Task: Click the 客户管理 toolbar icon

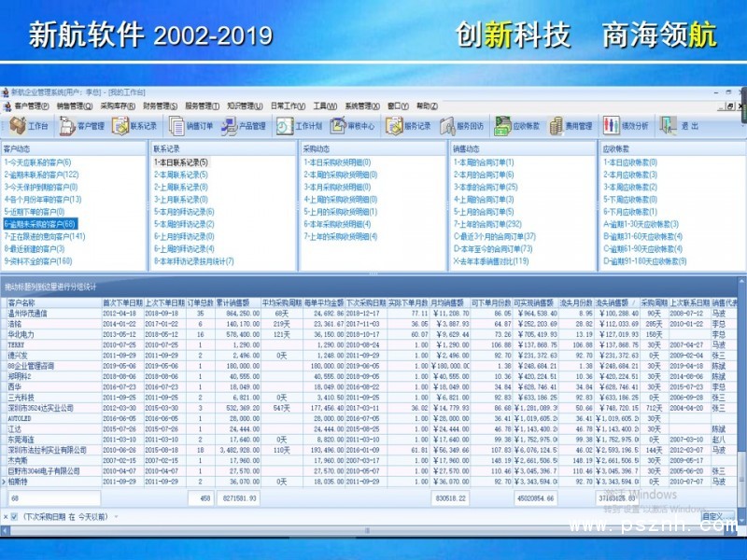Action: [84, 126]
